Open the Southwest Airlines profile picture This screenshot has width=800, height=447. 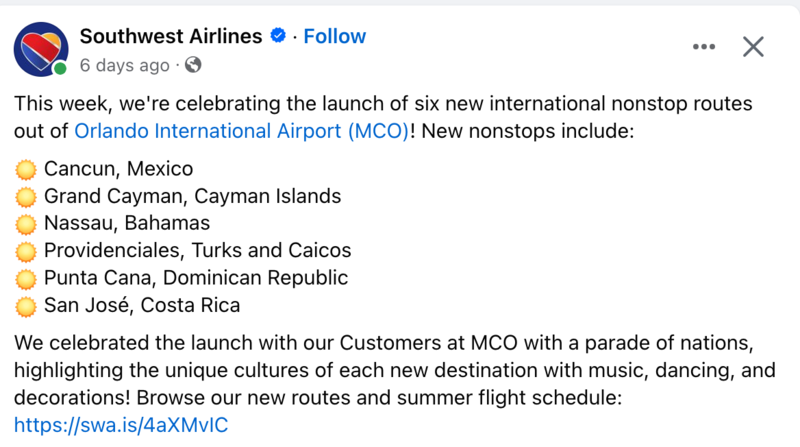coord(41,49)
